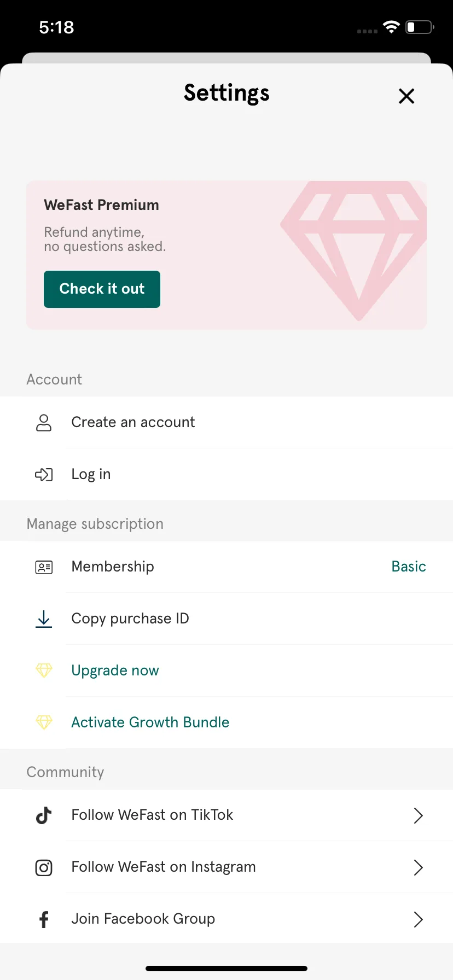Tap Activate Growth Bundle link
This screenshot has width=453, height=980.
tap(150, 722)
